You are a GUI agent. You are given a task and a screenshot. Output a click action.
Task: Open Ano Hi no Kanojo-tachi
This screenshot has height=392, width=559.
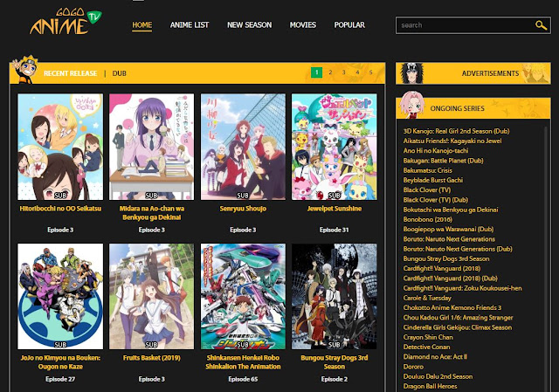click(x=436, y=151)
